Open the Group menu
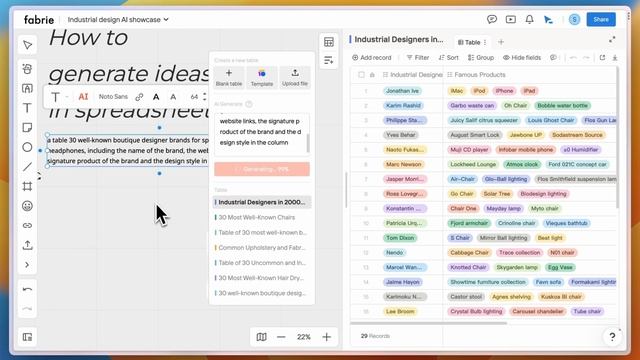This screenshot has width=640, height=360. pyautogui.click(x=481, y=58)
